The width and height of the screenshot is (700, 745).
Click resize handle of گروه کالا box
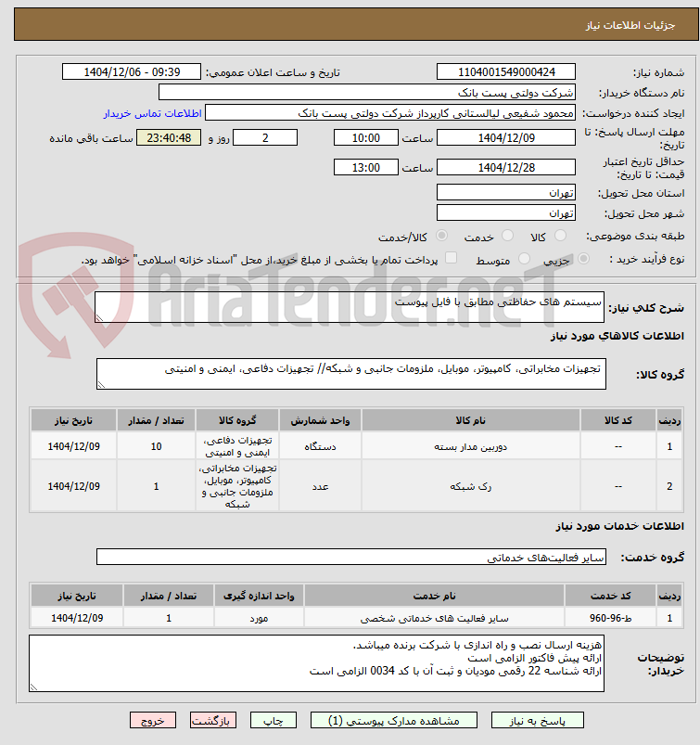click(x=101, y=385)
